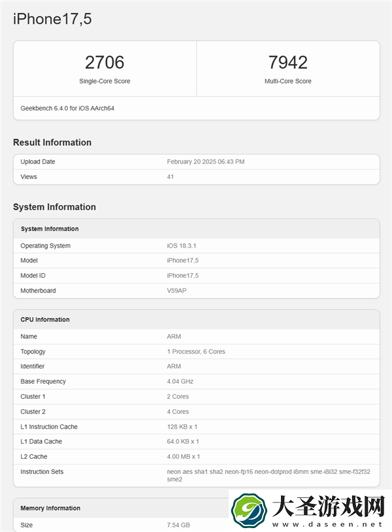Screen dimensions: 392x532
Task: Click the Cluster 1 label
Action: tap(33, 397)
